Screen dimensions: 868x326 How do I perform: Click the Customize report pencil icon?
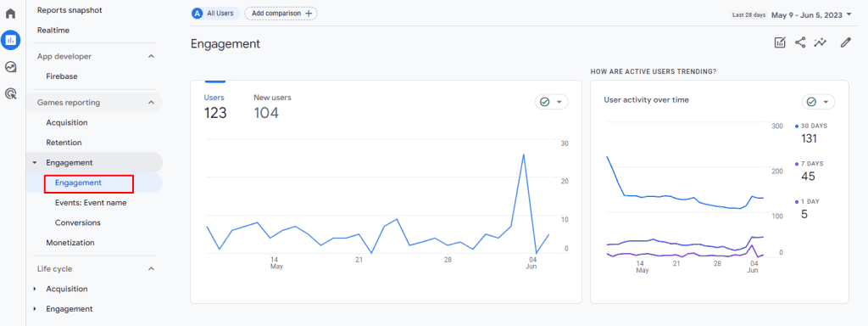pyautogui.click(x=845, y=42)
